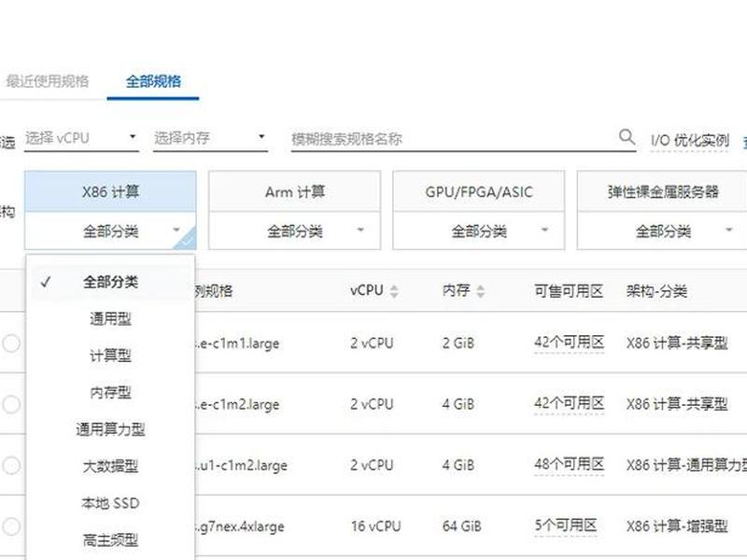The image size is (747, 560).
Task: Choose 通用算力型 from the category list
Action: click(x=110, y=429)
